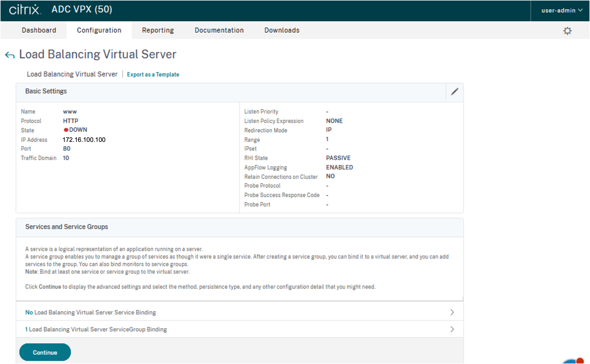The image size is (590, 364).
Task: Open the Reporting tab
Action: (x=158, y=30)
